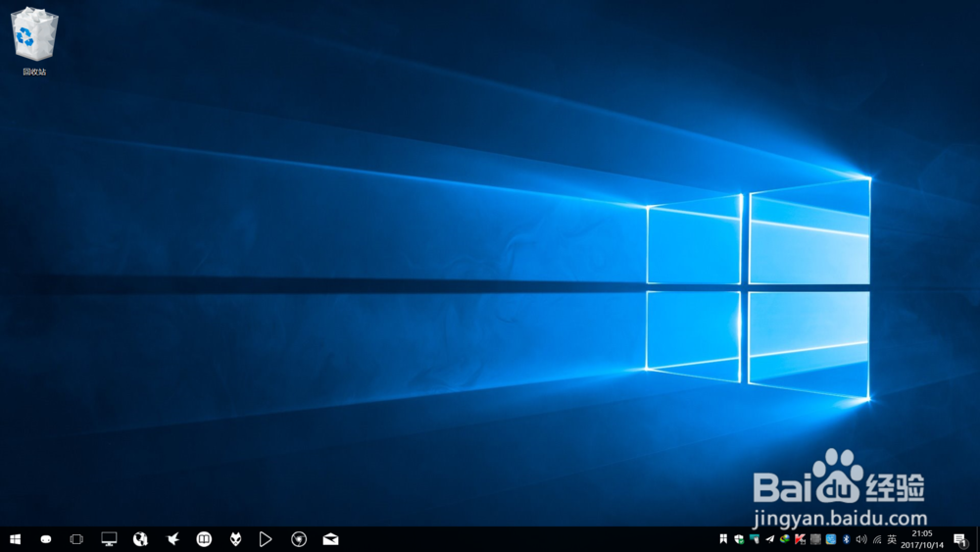This screenshot has height=552, width=980.
Task: Open the book reader taskbar icon
Action: [x=204, y=539]
